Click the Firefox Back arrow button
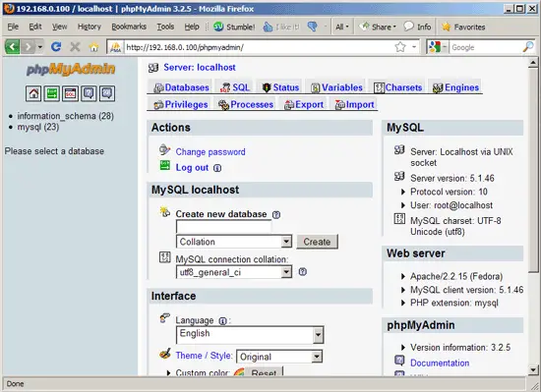Screen dimensions: 541x392 coord(12,46)
